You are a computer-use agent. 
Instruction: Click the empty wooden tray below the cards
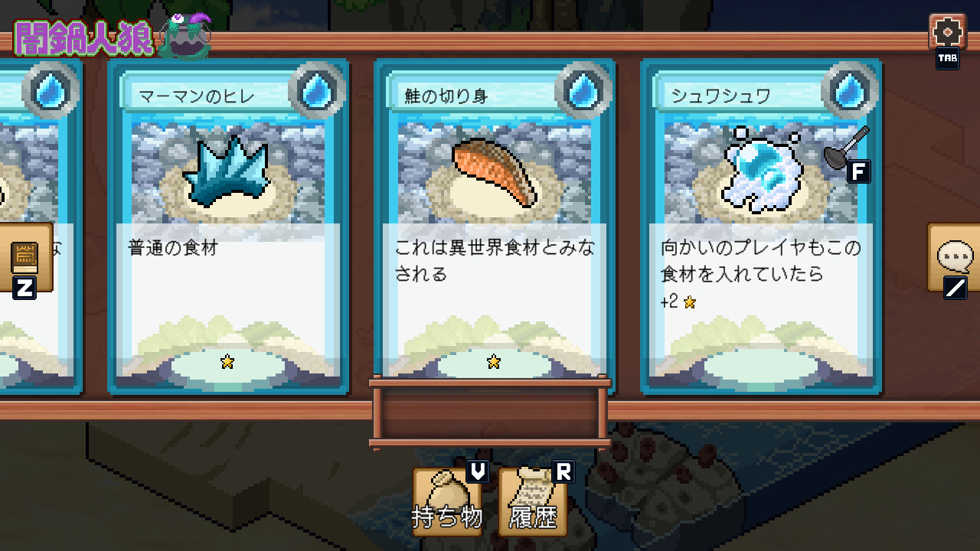point(490,412)
